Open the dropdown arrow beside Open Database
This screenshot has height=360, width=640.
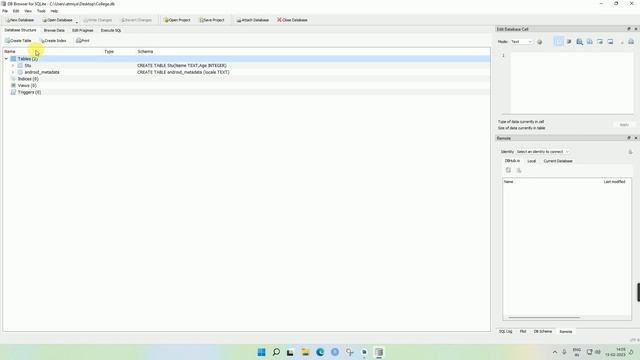click(x=77, y=21)
